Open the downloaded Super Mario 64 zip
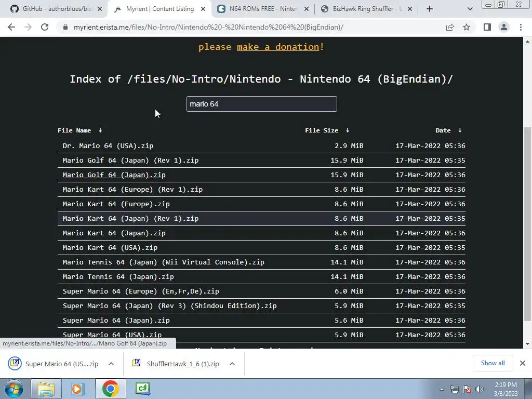 tap(54, 364)
